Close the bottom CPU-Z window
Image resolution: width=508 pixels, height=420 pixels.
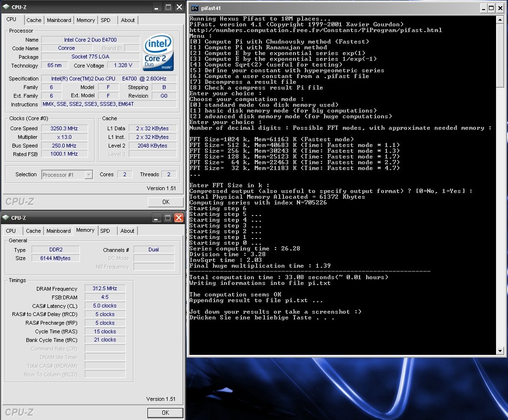pyautogui.click(x=179, y=218)
